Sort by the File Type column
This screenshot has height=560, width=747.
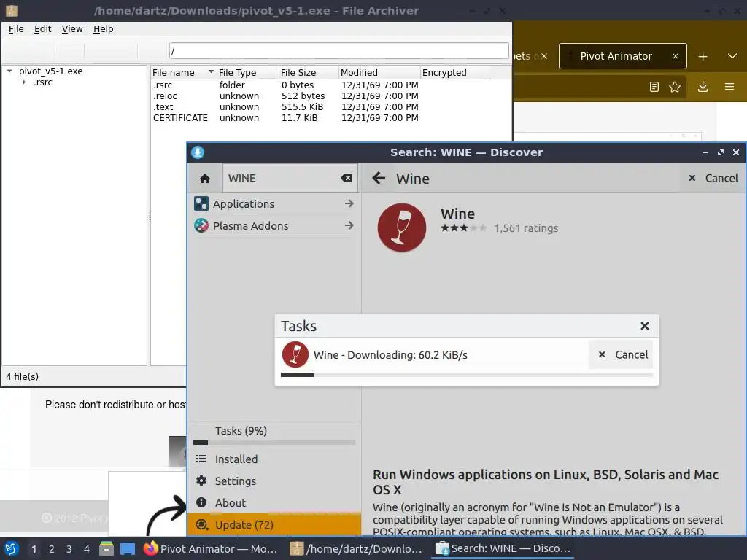(x=247, y=72)
